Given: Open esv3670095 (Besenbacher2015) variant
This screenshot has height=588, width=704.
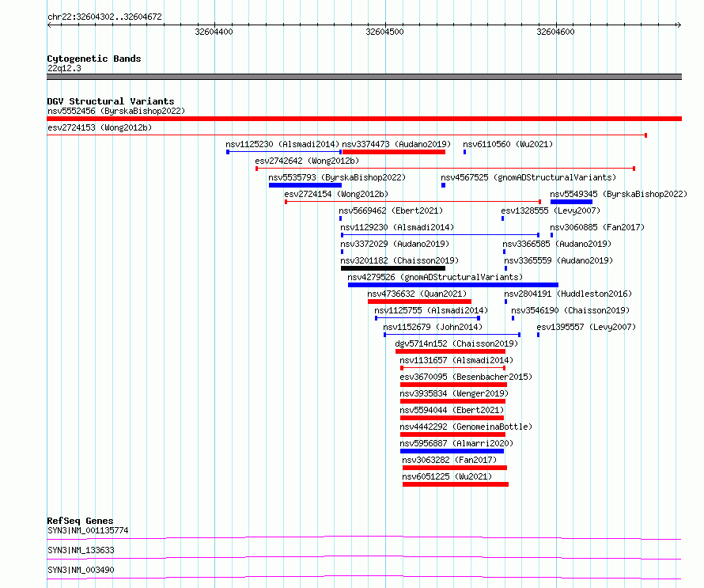Looking at the screenshot, I should [466, 377].
